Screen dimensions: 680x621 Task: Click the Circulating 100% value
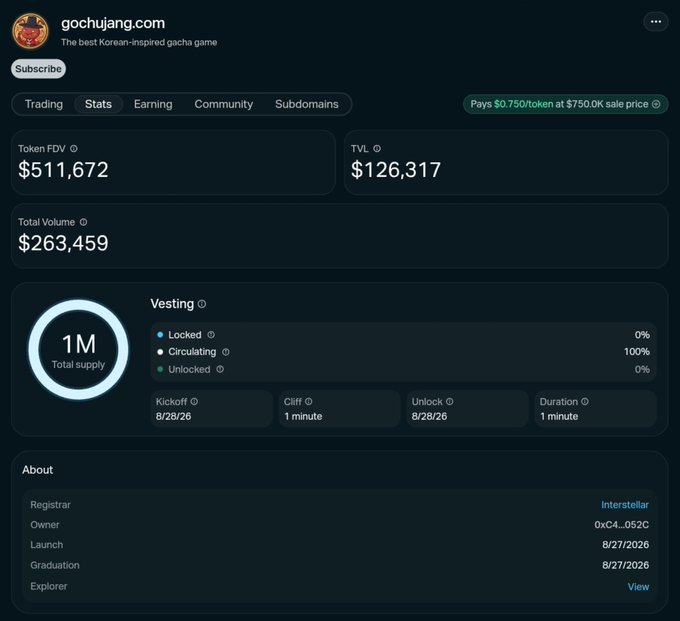pyautogui.click(x=637, y=352)
